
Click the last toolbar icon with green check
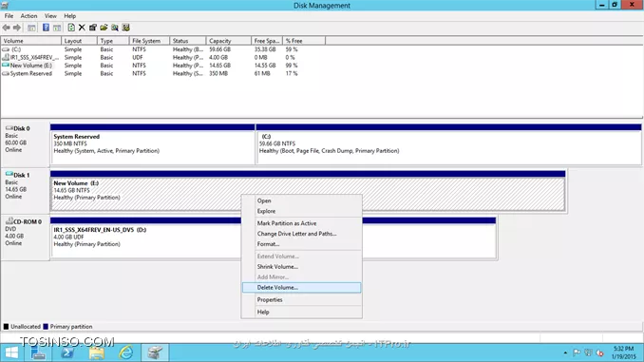click(x=125, y=28)
